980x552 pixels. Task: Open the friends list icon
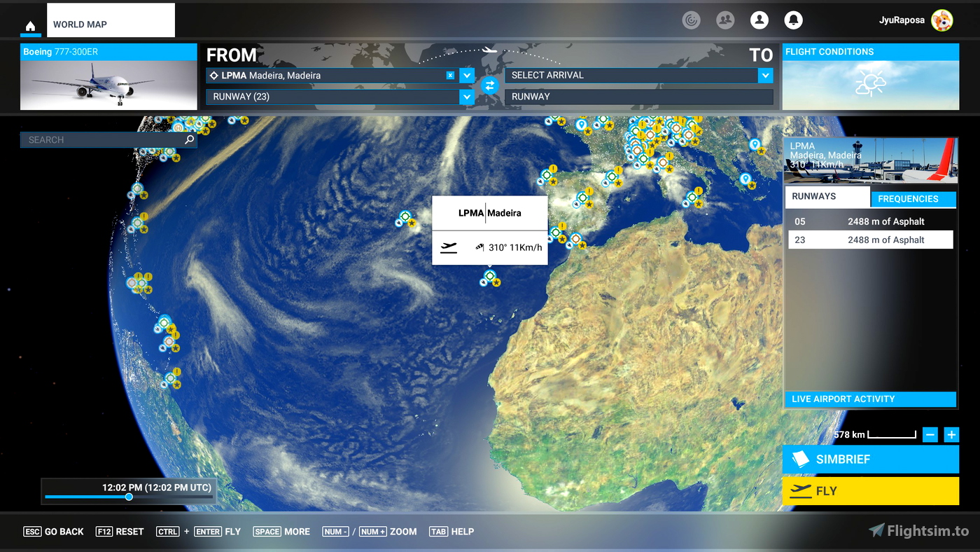[725, 20]
